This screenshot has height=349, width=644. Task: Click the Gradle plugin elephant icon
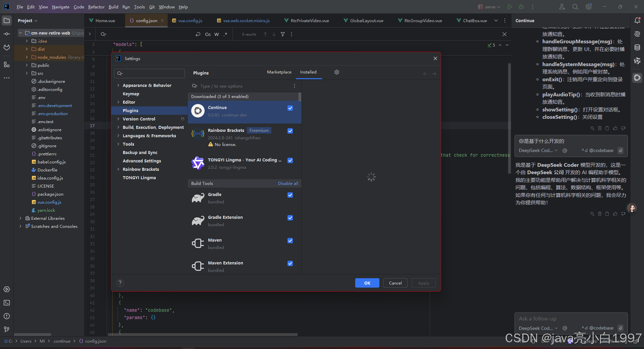(198, 198)
